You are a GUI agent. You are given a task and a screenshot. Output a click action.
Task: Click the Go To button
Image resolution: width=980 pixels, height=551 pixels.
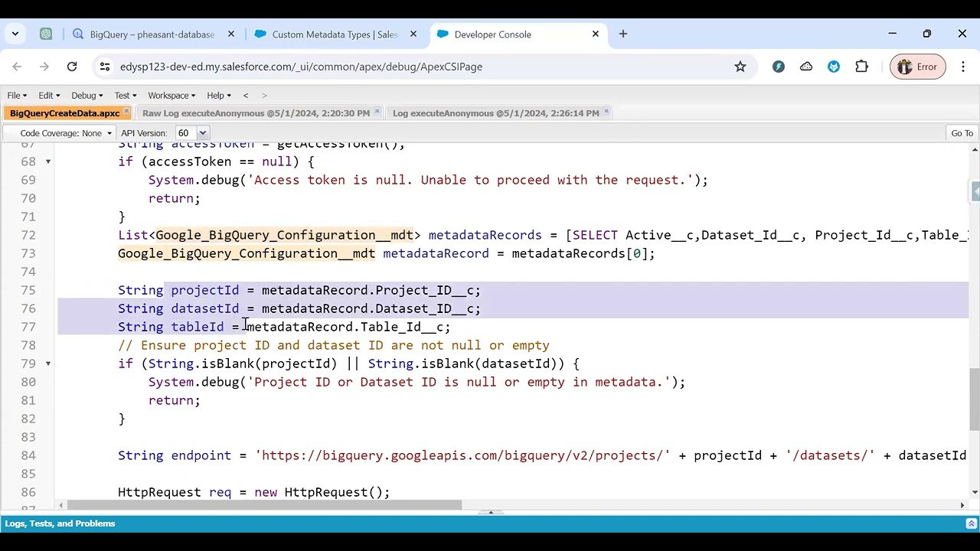point(962,133)
